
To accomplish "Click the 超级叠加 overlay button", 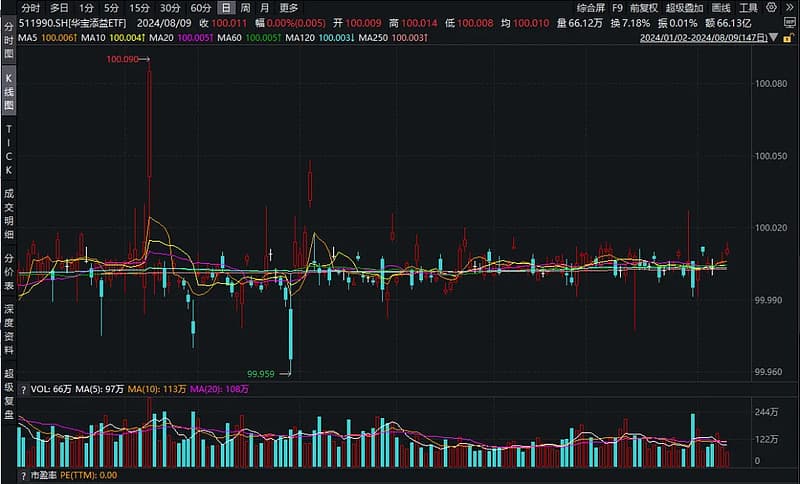I will point(685,8).
